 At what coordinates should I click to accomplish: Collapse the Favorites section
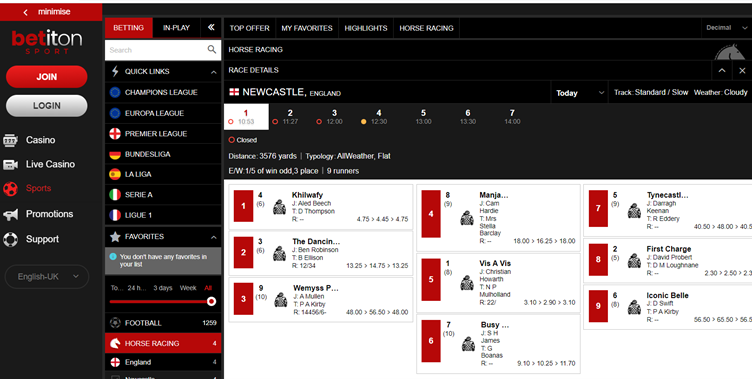[x=213, y=237]
